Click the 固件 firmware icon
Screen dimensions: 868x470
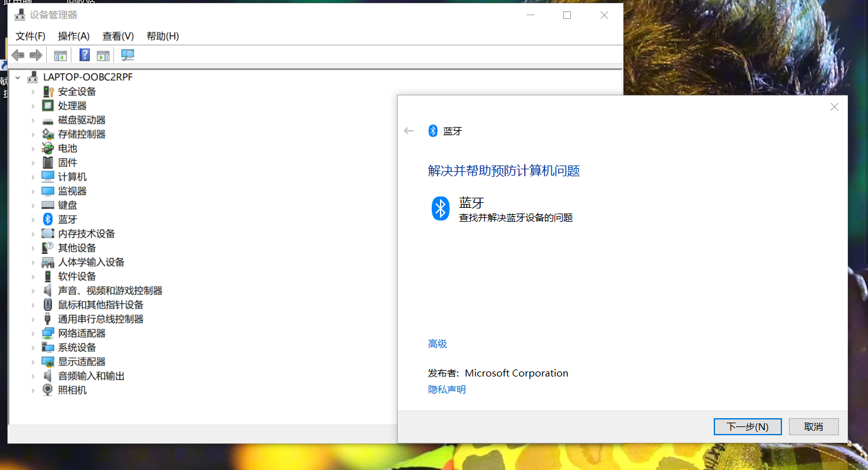click(x=48, y=162)
